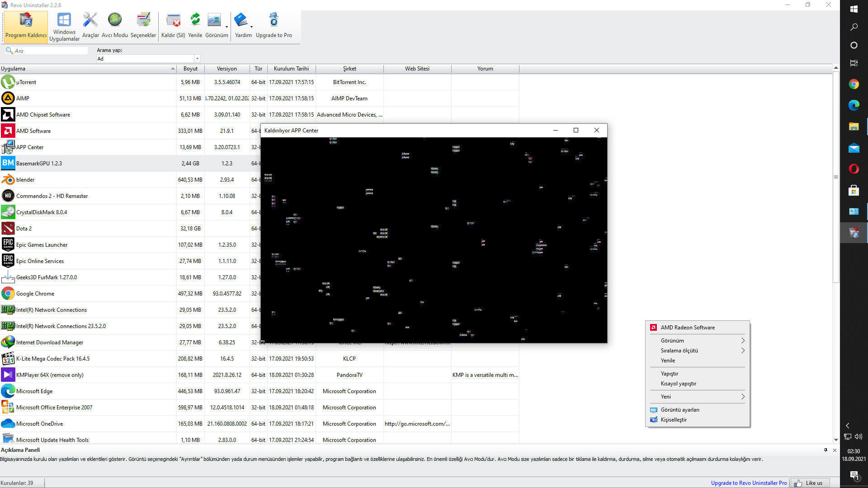Open Seçenekler options icon
The image size is (868, 488).
tap(143, 26)
